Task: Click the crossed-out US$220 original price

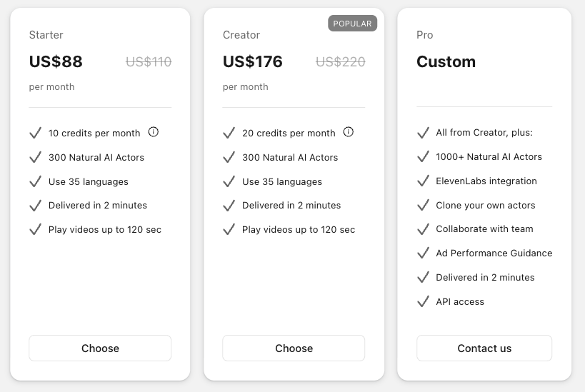Action: pos(341,62)
